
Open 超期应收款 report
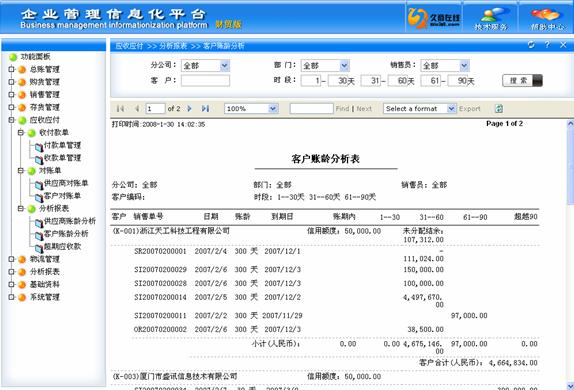[x=62, y=246]
